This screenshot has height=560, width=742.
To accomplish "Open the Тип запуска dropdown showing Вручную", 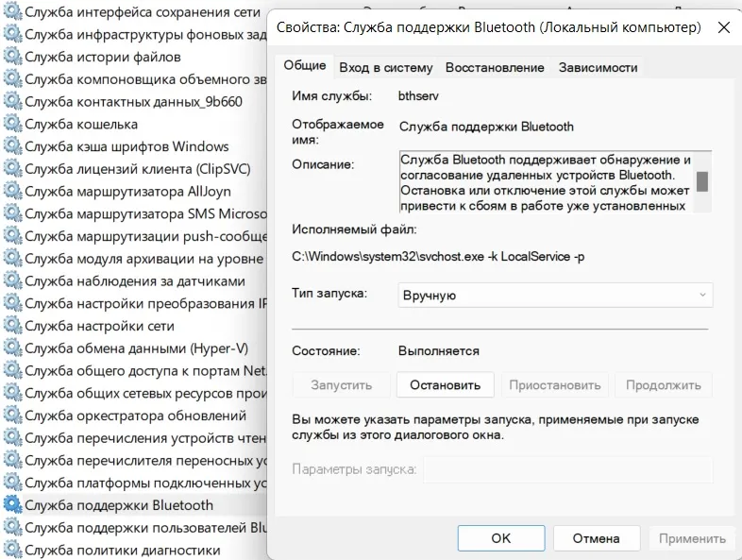I will coord(555,295).
